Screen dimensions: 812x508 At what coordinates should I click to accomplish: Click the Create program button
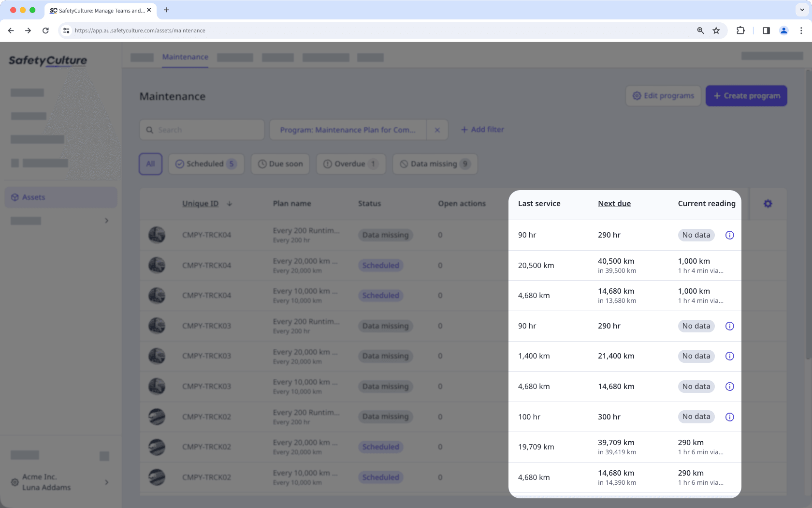(x=746, y=95)
